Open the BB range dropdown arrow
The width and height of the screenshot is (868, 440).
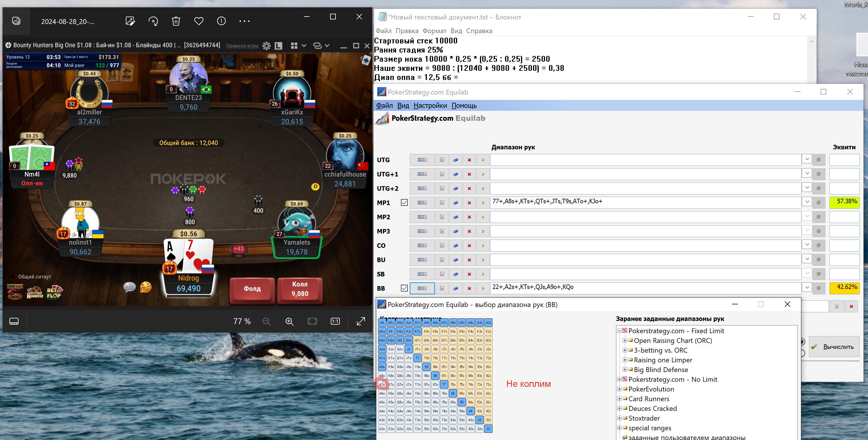click(807, 287)
